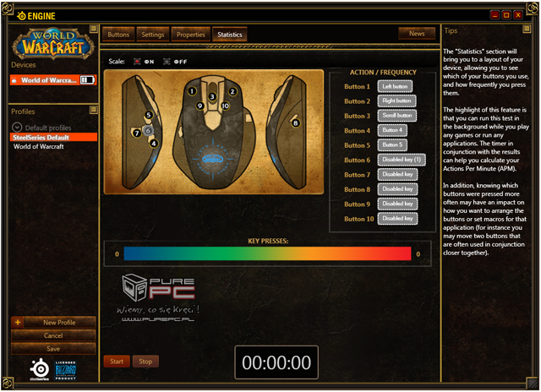Turn Scale OFF

pos(167,62)
